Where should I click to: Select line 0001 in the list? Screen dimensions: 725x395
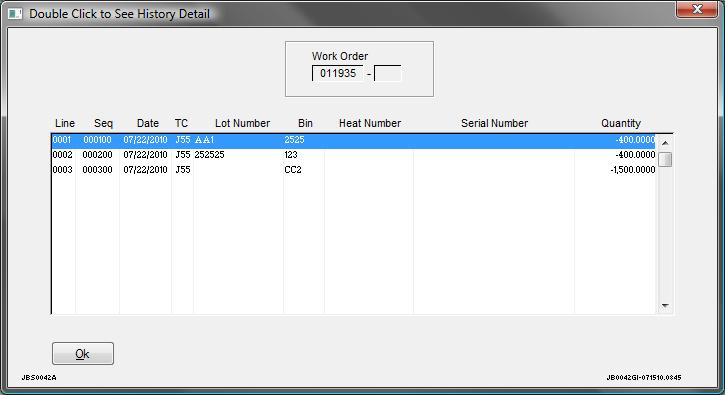tap(353, 140)
